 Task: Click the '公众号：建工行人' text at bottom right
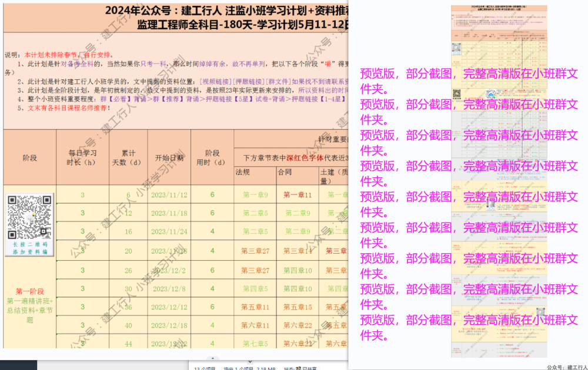(567, 368)
